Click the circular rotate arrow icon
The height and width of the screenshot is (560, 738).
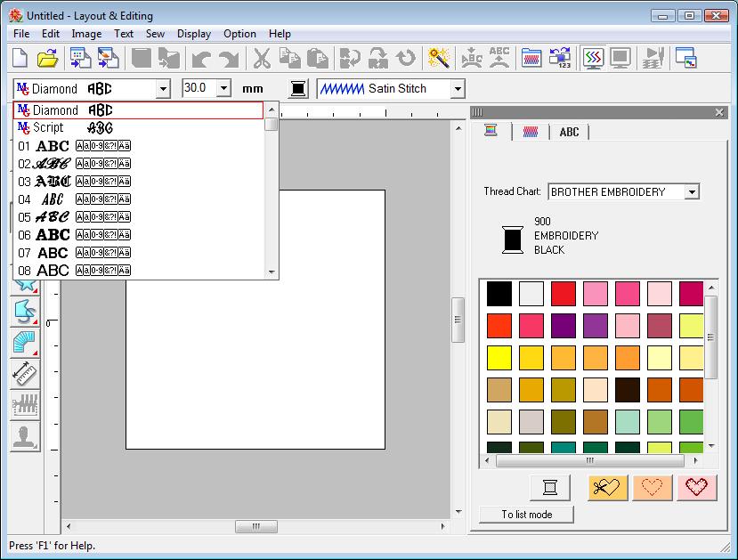pyautogui.click(x=406, y=58)
